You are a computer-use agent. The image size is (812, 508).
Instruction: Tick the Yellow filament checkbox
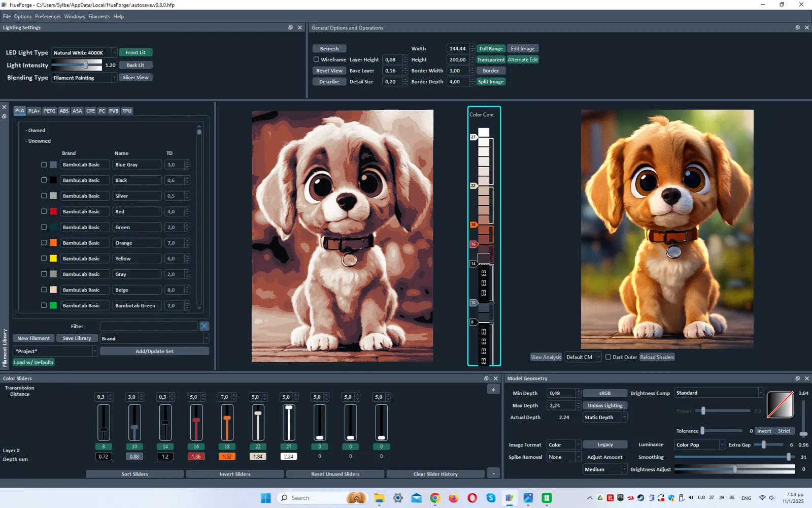coord(44,259)
